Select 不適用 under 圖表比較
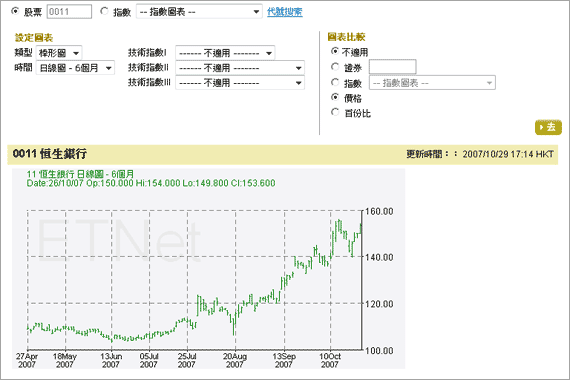The image size is (570, 380). point(335,51)
